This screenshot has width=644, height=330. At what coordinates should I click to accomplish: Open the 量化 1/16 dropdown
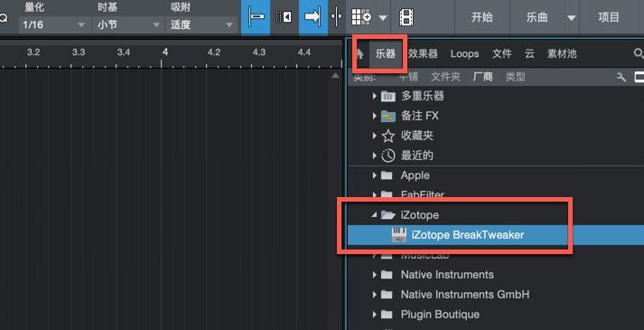click(x=54, y=24)
